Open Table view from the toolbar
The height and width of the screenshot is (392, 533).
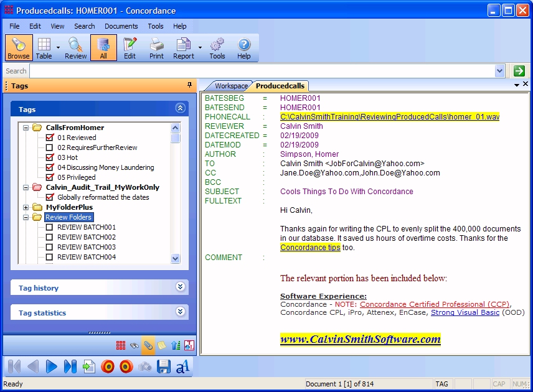click(44, 48)
